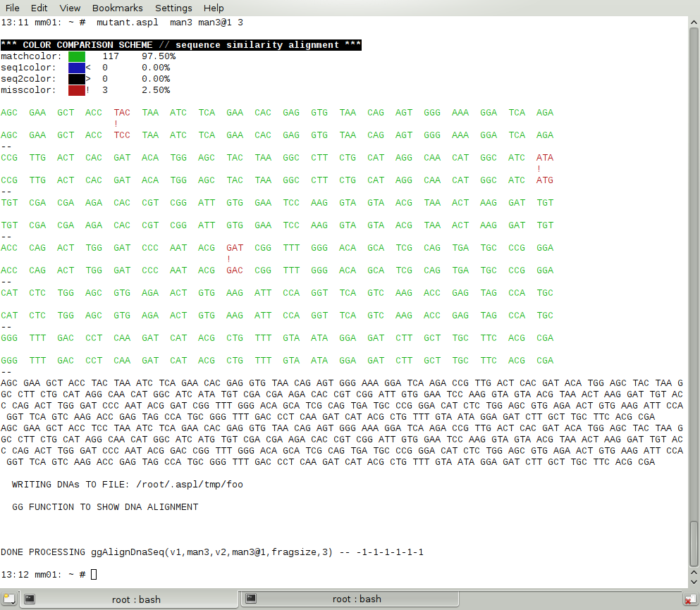Viewport: 700px width, 610px height.
Task: Open the Help menu
Action: [214, 8]
